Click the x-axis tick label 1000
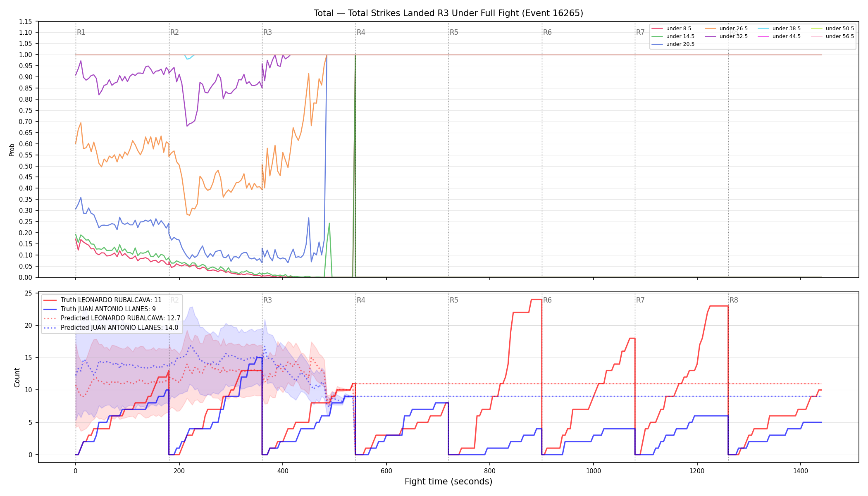The height and width of the screenshot is (496, 868). point(594,470)
